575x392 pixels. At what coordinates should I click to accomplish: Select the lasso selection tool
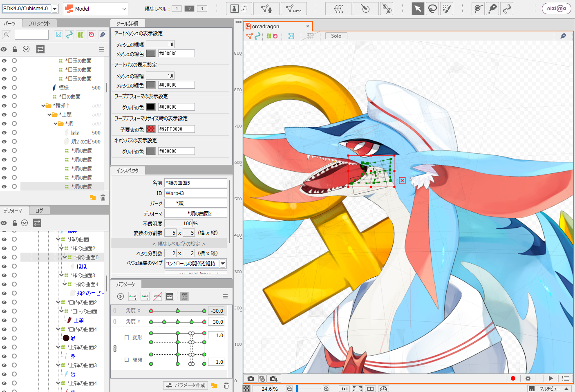432,9
